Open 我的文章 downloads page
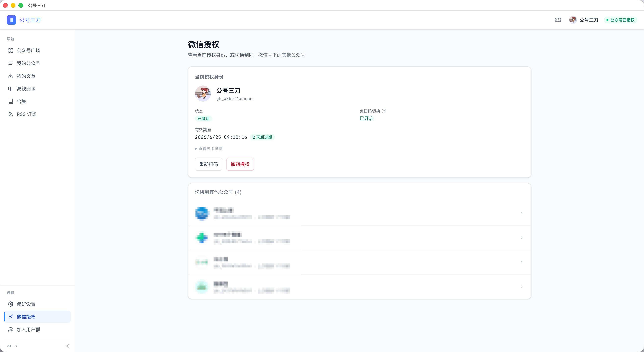Image resolution: width=644 pixels, height=352 pixels. 38,76
